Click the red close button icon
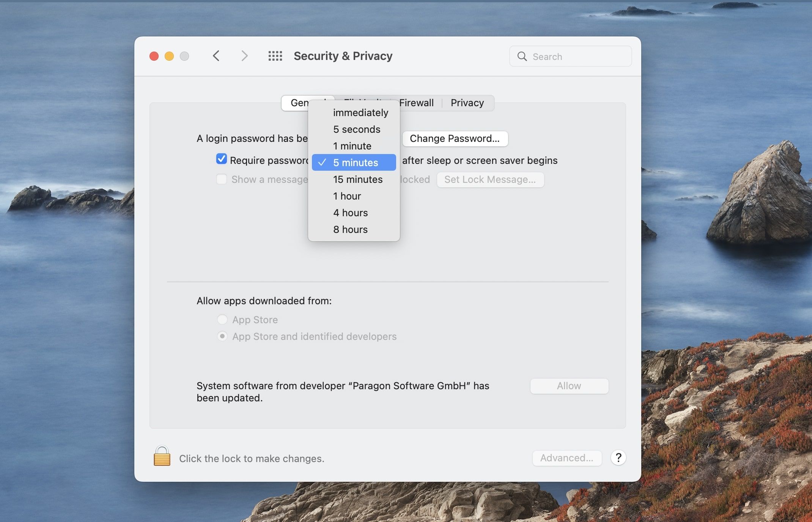This screenshot has width=812, height=522. pos(153,55)
